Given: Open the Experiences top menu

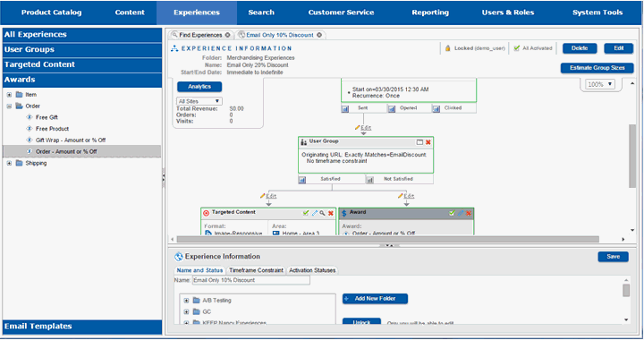Looking at the screenshot, I should click(196, 13).
